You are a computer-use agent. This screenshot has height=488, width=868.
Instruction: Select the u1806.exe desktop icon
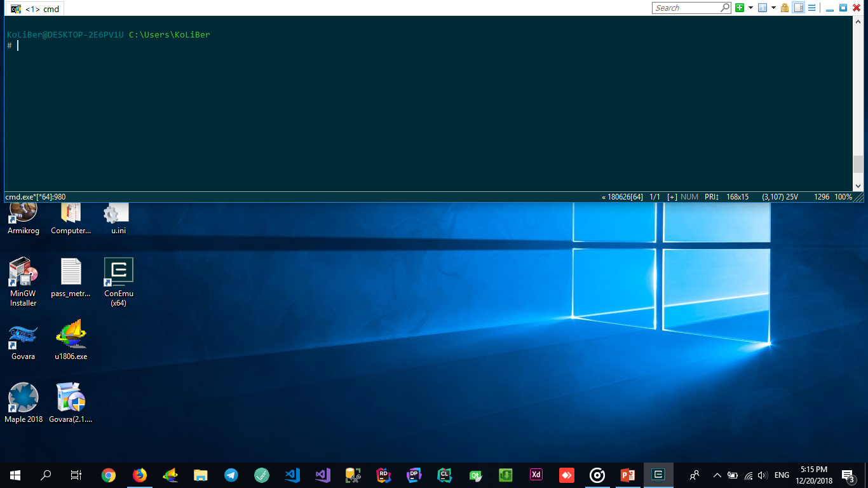71,341
